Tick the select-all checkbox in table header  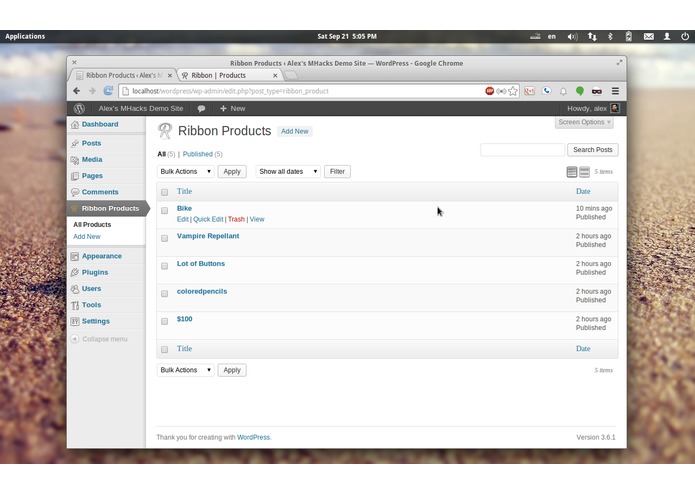pyautogui.click(x=164, y=192)
